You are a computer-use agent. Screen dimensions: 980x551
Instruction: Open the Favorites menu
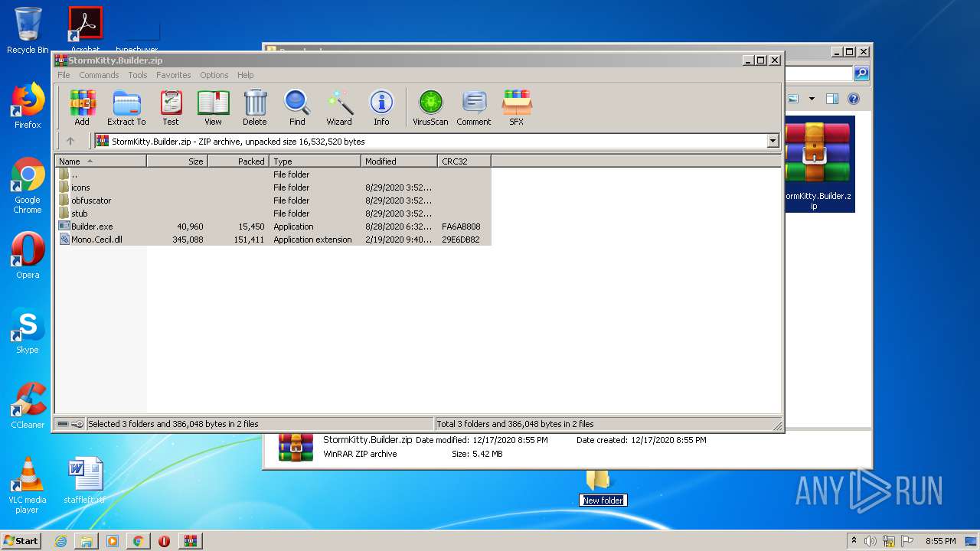point(174,75)
